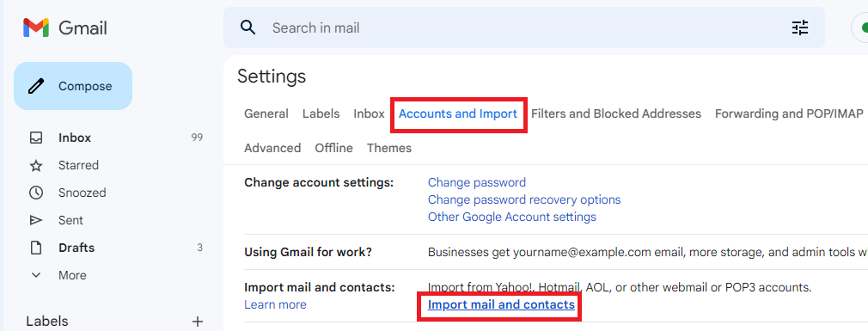This screenshot has width=868, height=331.
Task: Go to Forwarding and POP/IMAP tab
Action: point(789,113)
